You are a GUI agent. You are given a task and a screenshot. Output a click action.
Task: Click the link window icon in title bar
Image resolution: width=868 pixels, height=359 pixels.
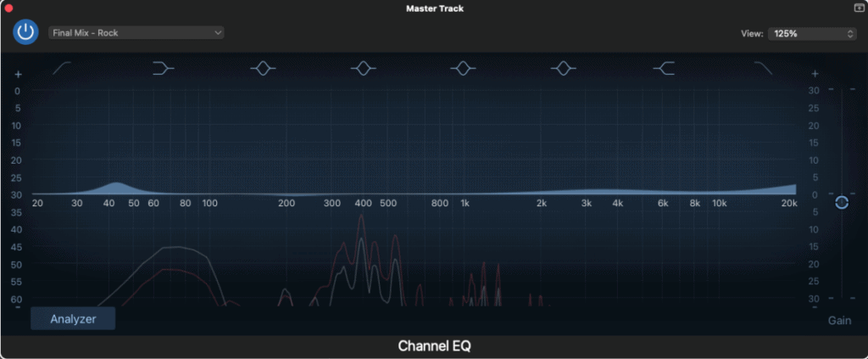click(x=860, y=8)
